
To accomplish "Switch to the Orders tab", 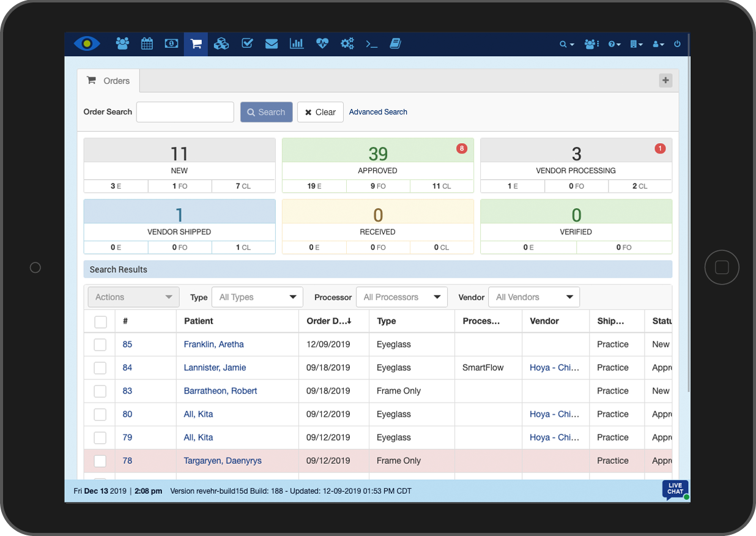I will 108,80.
